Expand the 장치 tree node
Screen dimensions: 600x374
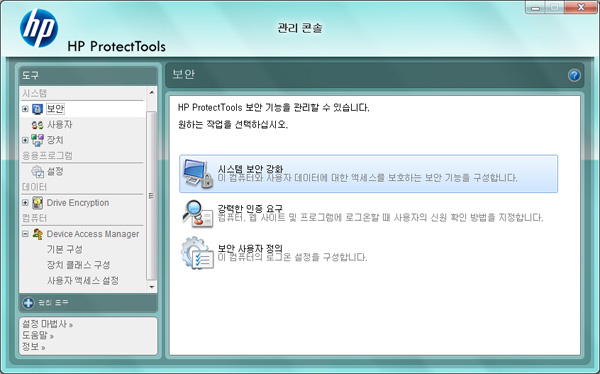25,140
